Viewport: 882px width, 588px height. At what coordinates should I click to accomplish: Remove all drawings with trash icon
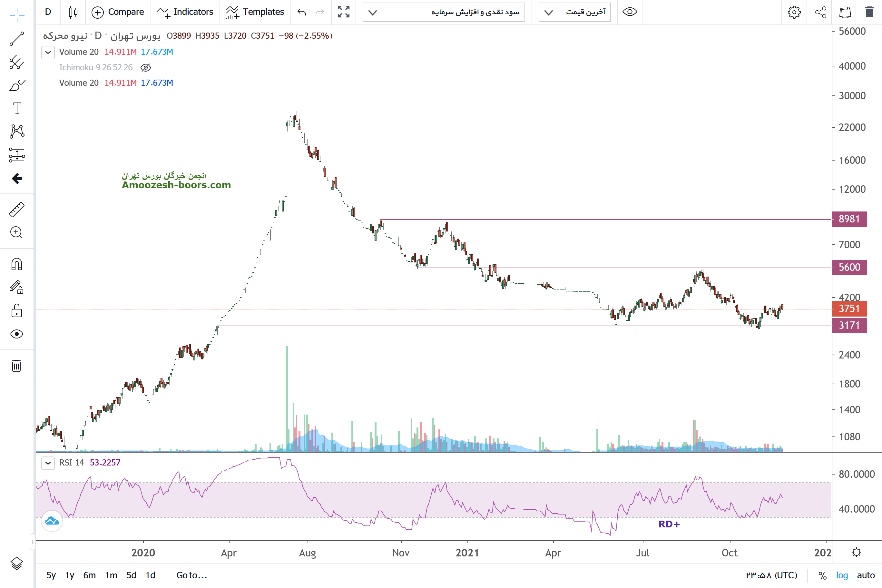point(16,366)
